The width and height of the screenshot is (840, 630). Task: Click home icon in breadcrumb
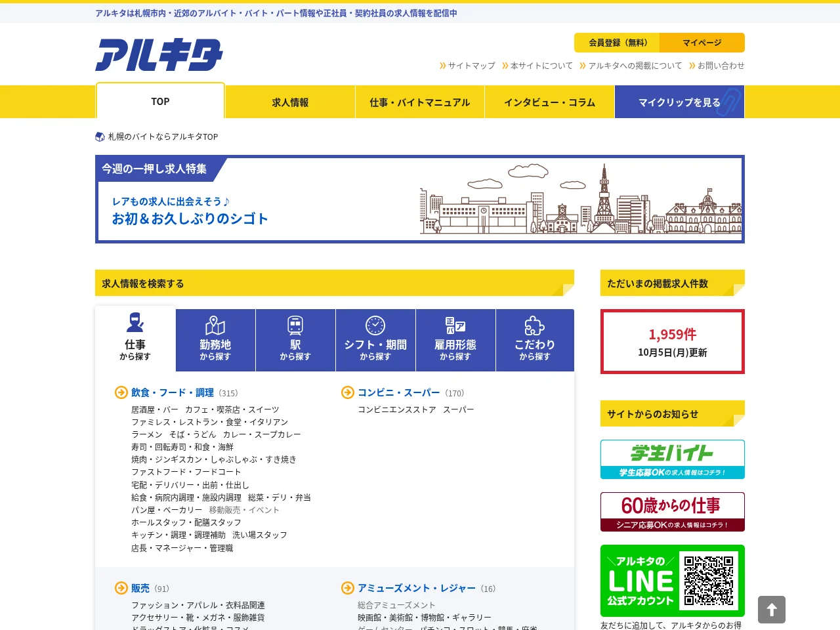point(100,136)
